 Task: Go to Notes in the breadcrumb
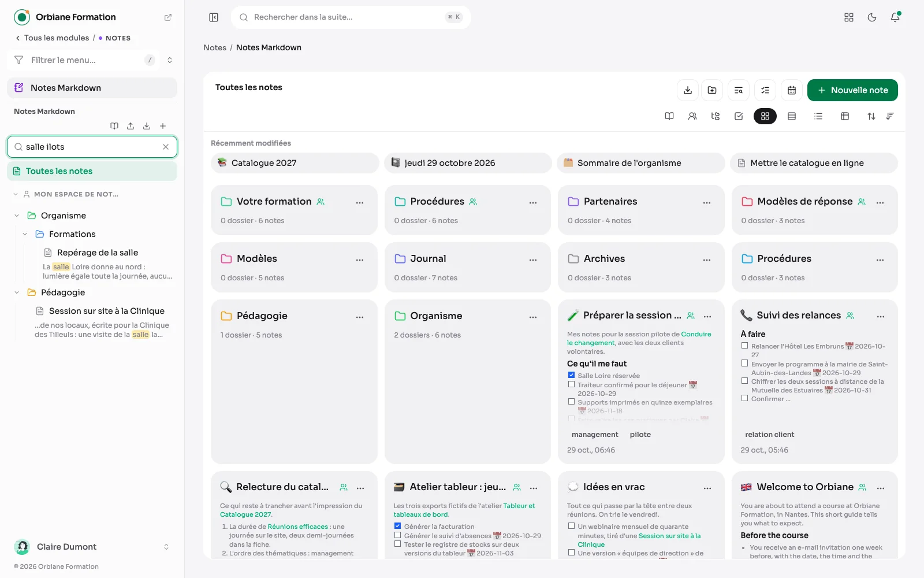pyautogui.click(x=215, y=47)
